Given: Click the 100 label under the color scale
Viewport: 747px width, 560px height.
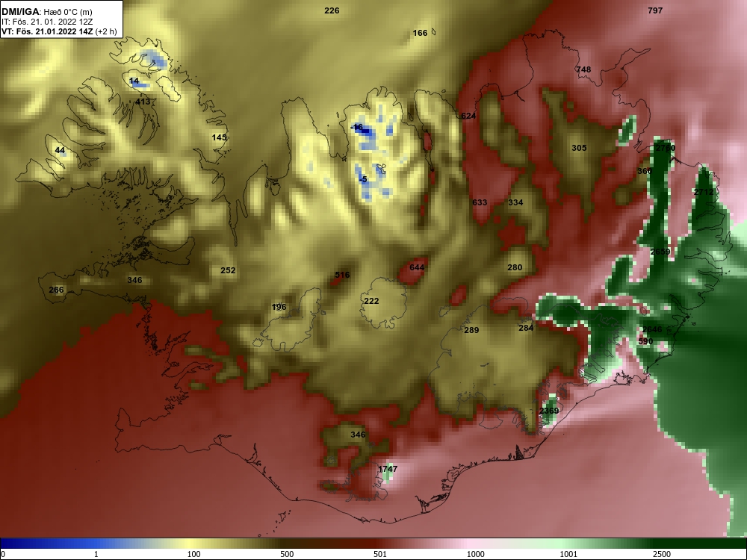Looking at the screenshot, I should [x=193, y=554].
